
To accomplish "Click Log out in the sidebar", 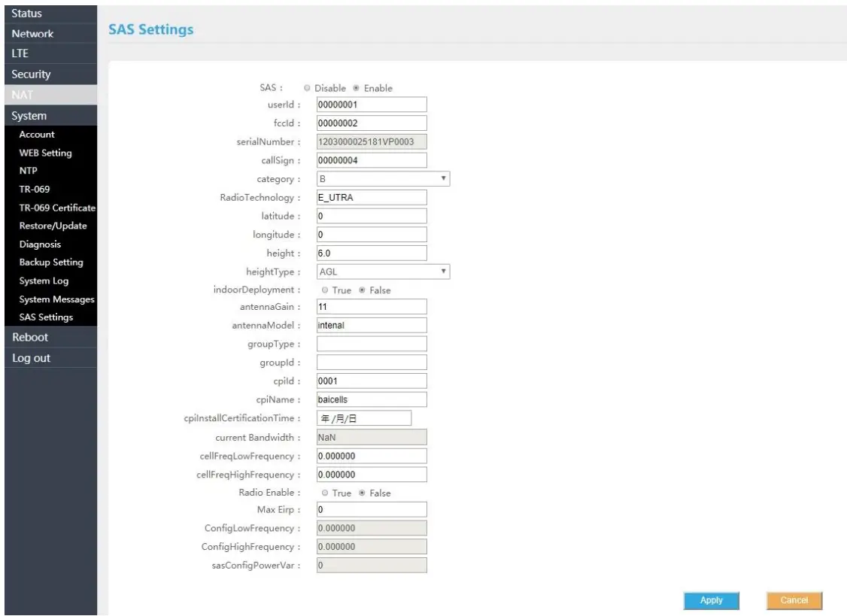I will pos(32,358).
